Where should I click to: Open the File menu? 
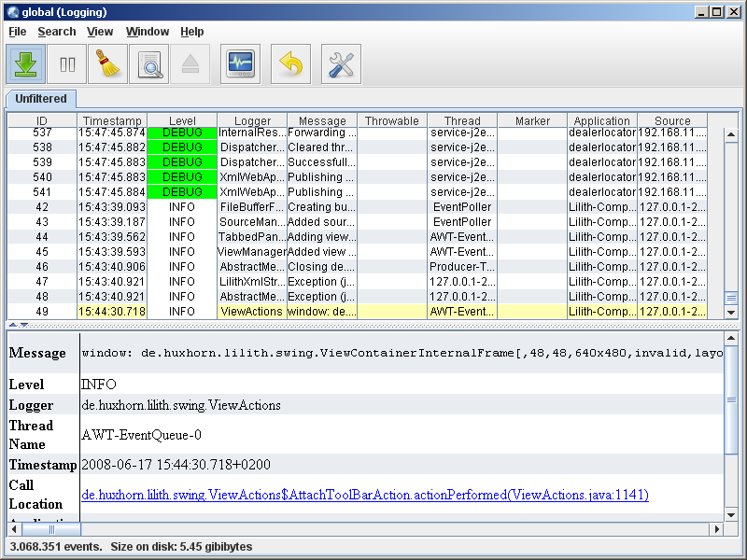pos(18,32)
